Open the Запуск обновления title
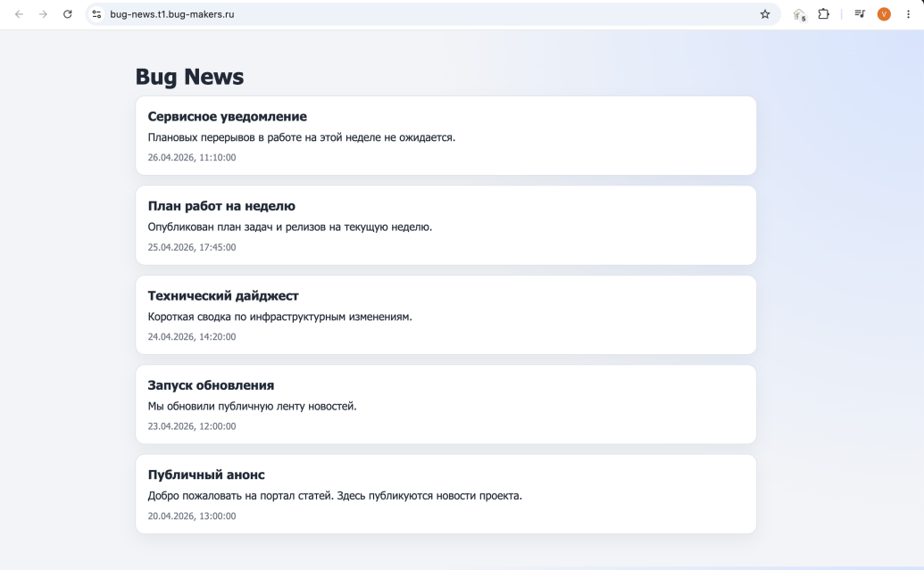This screenshot has height=570, width=924. tap(211, 385)
